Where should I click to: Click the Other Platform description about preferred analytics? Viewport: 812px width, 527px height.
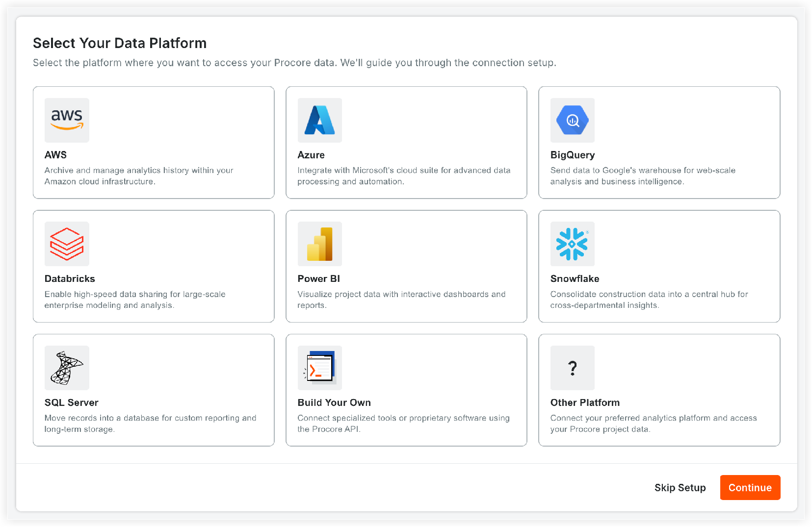pos(654,424)
